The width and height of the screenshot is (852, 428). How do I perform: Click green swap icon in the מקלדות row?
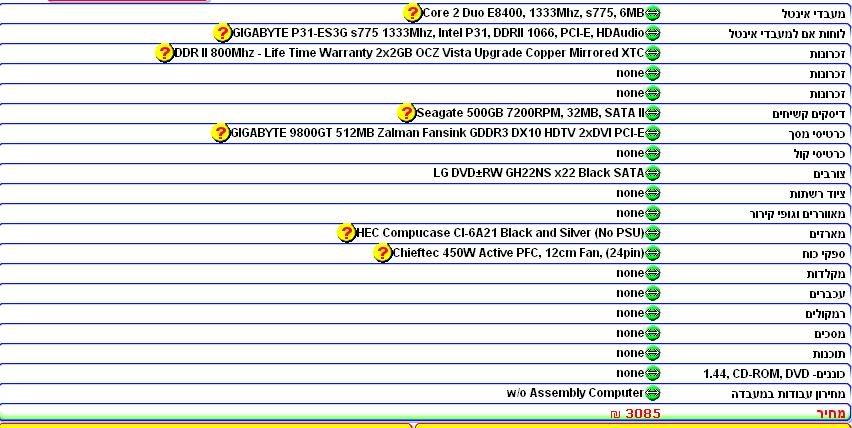pos(653,273)
